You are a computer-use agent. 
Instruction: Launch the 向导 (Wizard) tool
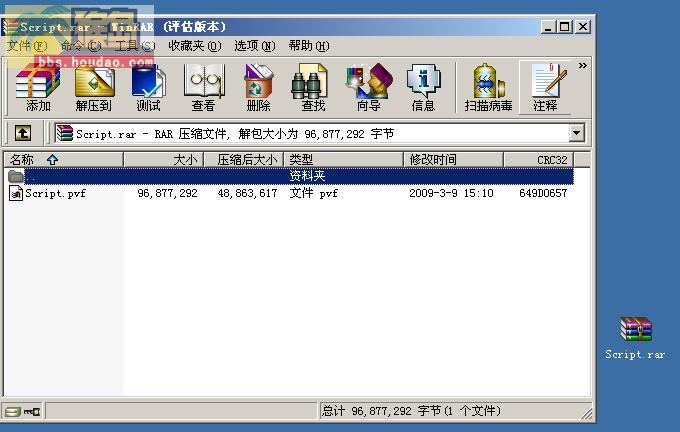point(369,87)
